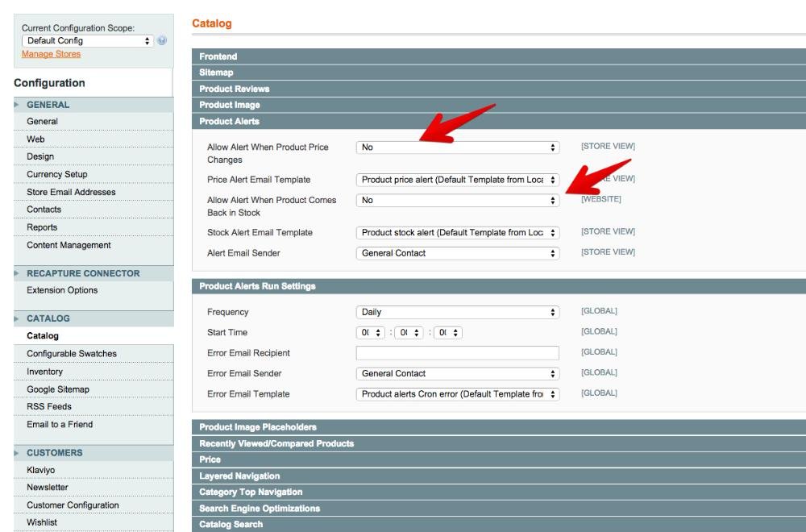Click the help icon beside scope selector

click(x=163, y=41)
